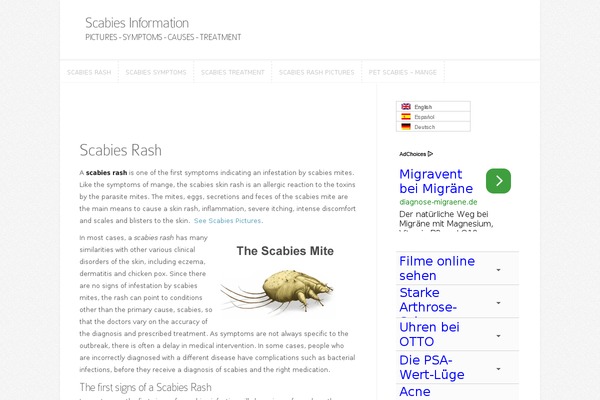Open the Migravent bei Migräne ad headline
Screen dimensions: 600x400
436,181
